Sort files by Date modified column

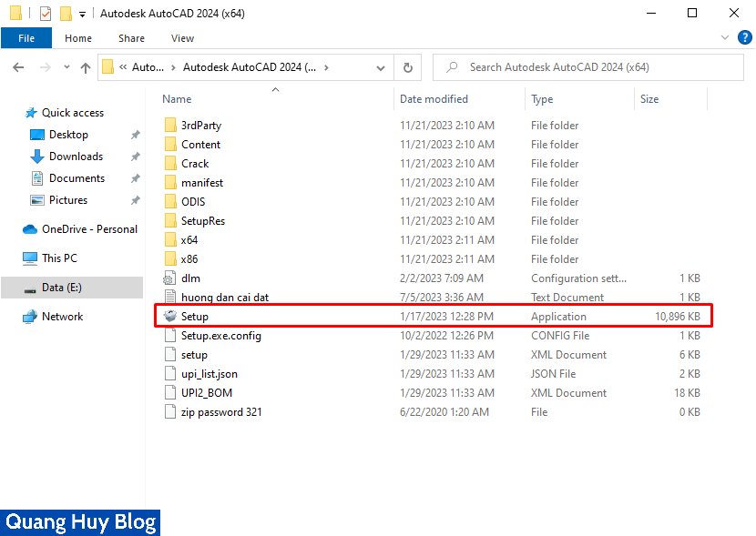pos(434,99)
